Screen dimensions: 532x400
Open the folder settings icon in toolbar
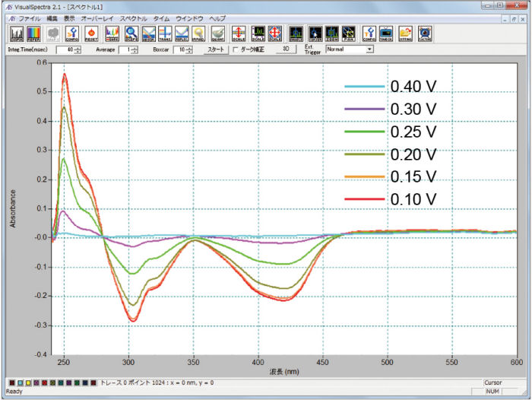[406, 33]
